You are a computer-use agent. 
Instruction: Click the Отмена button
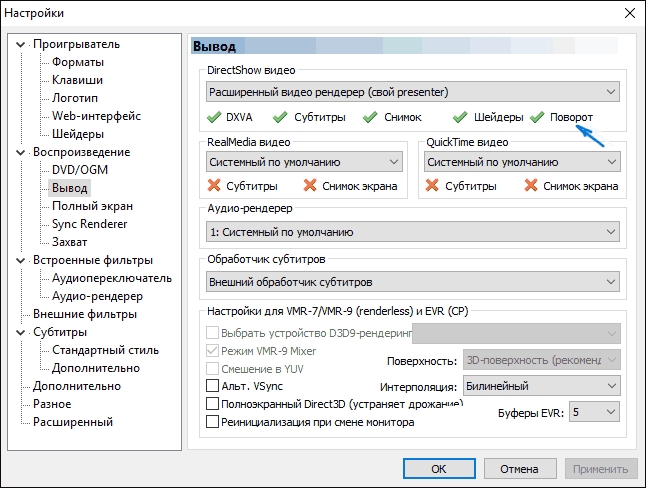(519, 468)
